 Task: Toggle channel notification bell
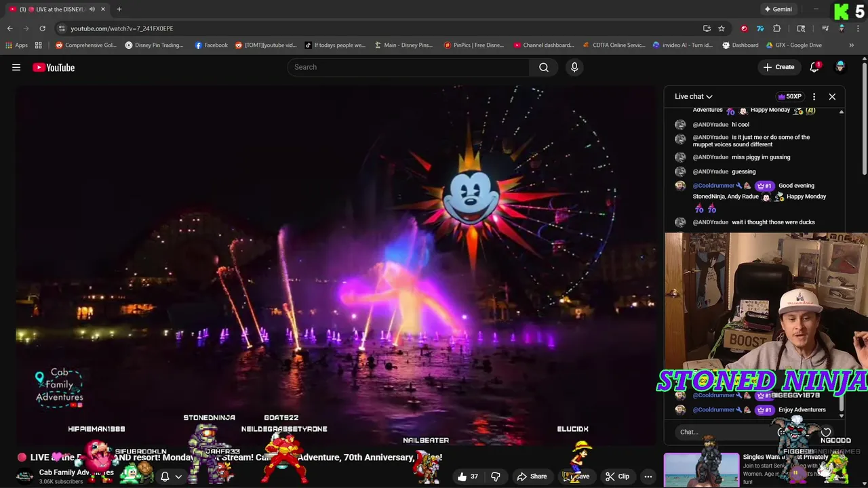click(165, 476)
